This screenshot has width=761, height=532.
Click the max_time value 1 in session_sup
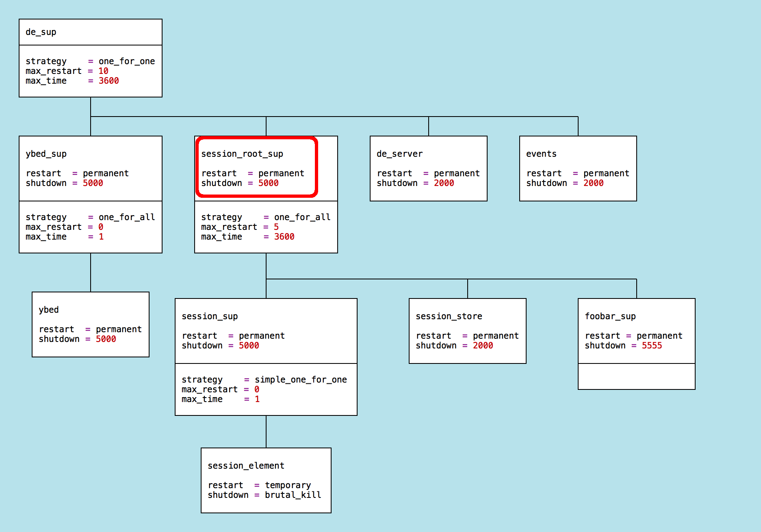coord(257,399)
